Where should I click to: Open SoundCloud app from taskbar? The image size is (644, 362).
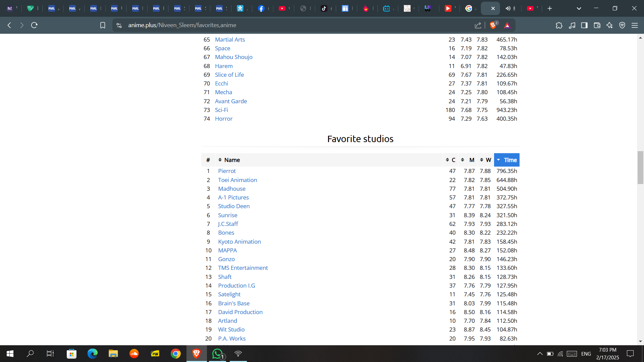pos(134,354)
